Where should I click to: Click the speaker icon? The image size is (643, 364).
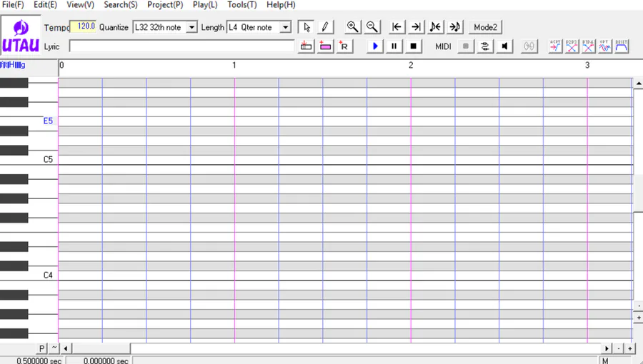[x=505, y=46]
